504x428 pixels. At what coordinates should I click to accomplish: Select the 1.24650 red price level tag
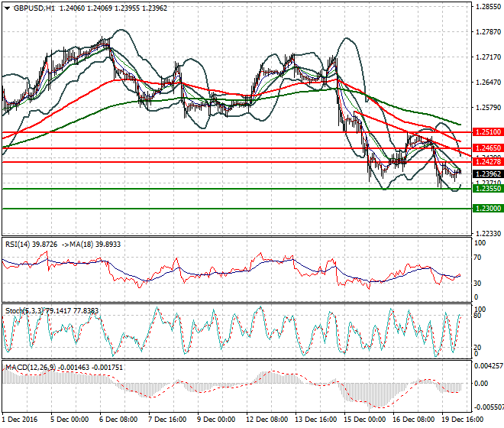[487, 148]
